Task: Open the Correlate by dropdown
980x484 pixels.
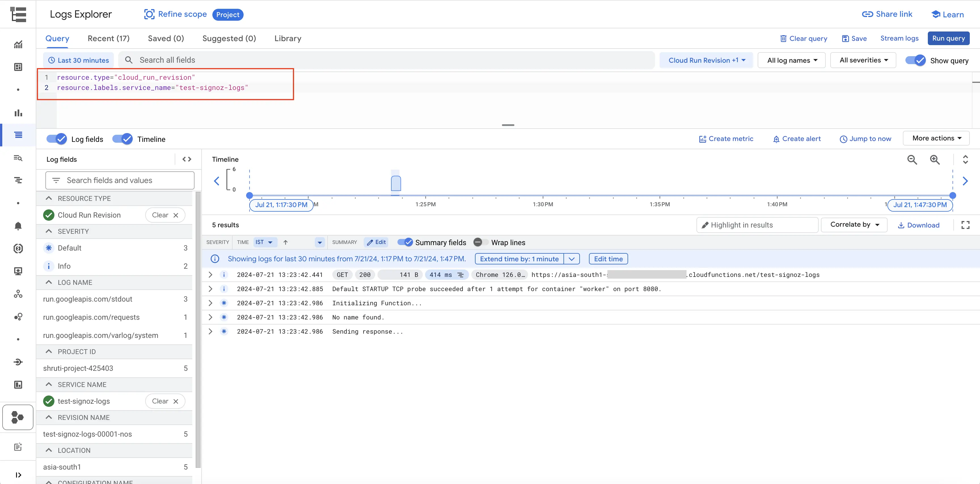Action: 854,224
